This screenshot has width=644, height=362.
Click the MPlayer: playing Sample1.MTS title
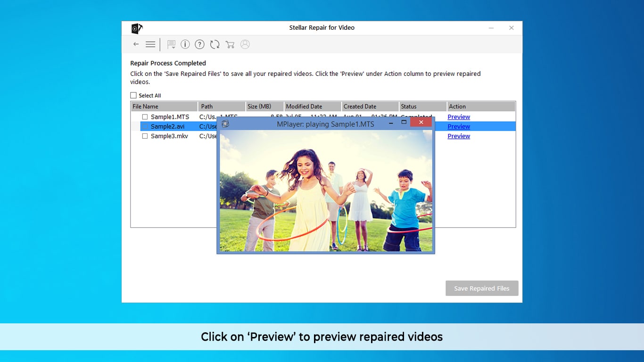325,124
